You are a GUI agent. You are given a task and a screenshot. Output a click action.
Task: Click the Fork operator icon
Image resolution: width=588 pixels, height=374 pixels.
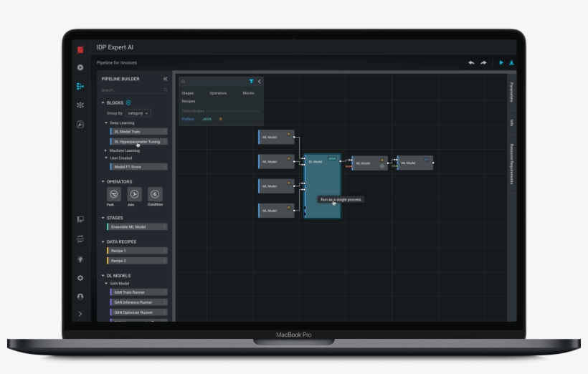point(114,194)
